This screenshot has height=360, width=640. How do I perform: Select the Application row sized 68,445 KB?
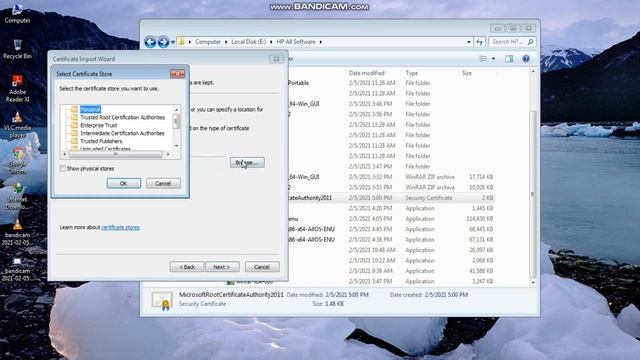pos(391,229)
